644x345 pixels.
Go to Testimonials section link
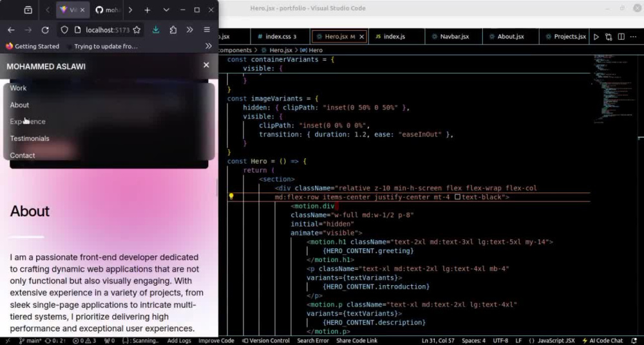coord(30,138)
